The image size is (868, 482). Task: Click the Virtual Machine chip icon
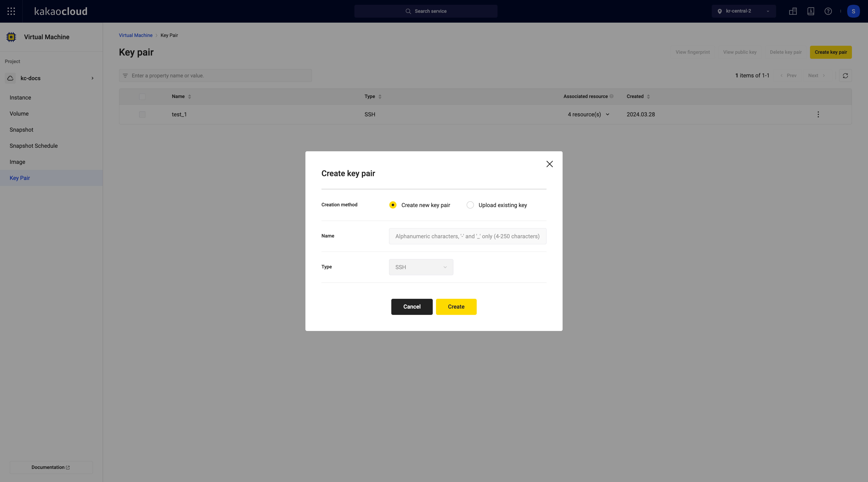click(x=11, y=37)
